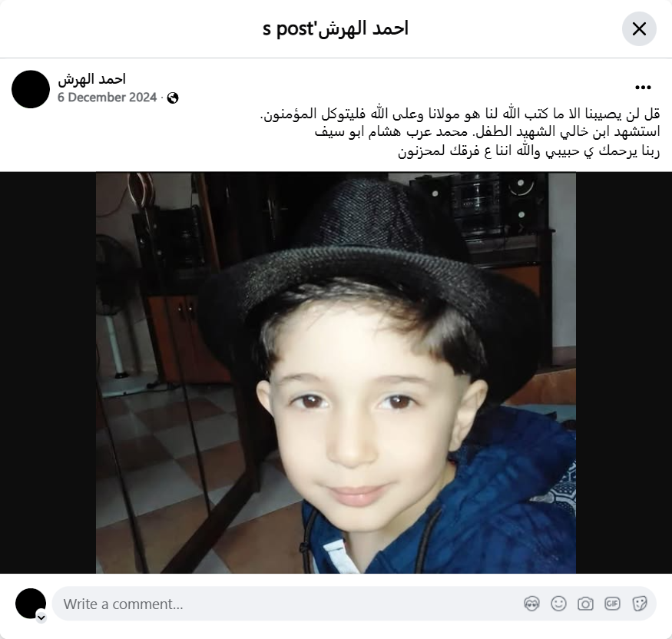Click the Arabic post caption text

click(460, 132)
